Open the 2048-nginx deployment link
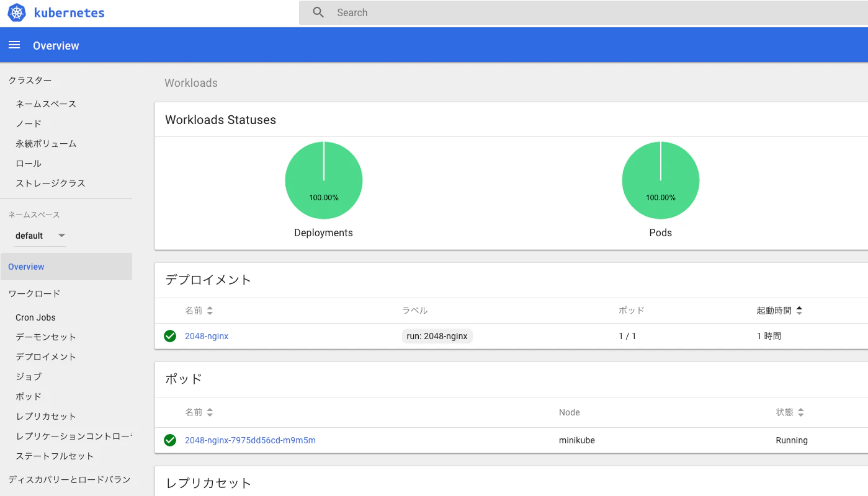 click(207, 336)
